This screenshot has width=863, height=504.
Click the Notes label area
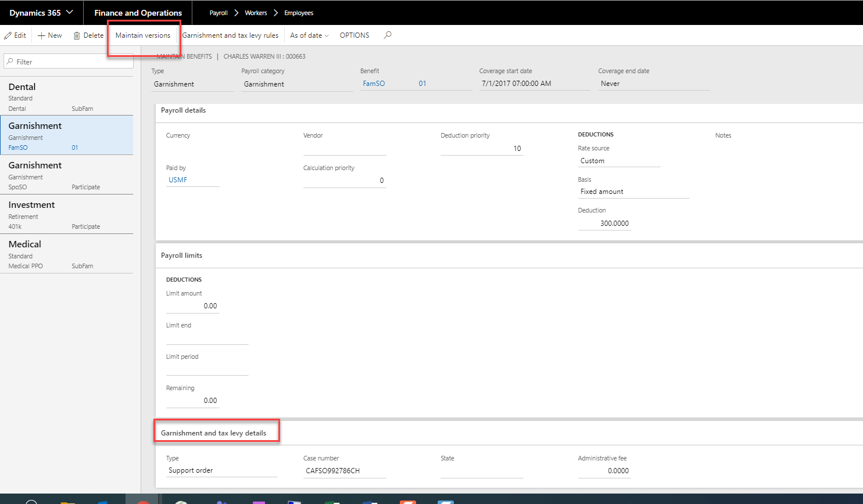pyautogui.click(x=723, y=135)
